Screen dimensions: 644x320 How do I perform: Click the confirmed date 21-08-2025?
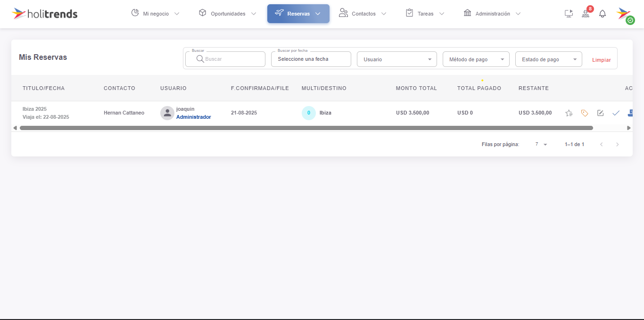tap(244, 113)
